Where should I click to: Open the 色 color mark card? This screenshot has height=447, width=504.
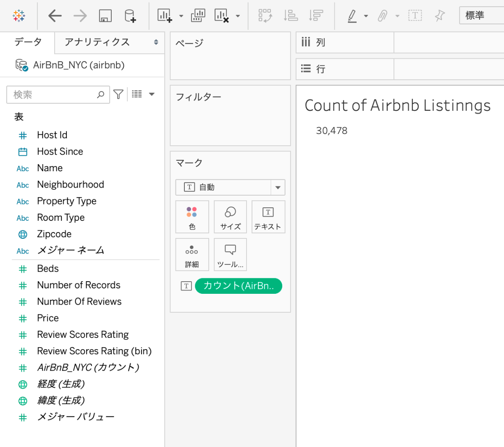tap(192, 217)
